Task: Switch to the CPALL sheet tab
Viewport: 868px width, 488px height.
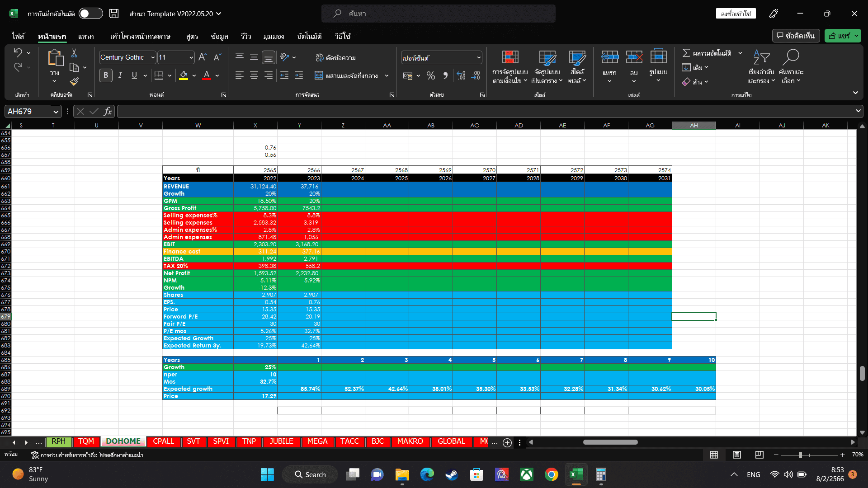Action: coord(163,441)
